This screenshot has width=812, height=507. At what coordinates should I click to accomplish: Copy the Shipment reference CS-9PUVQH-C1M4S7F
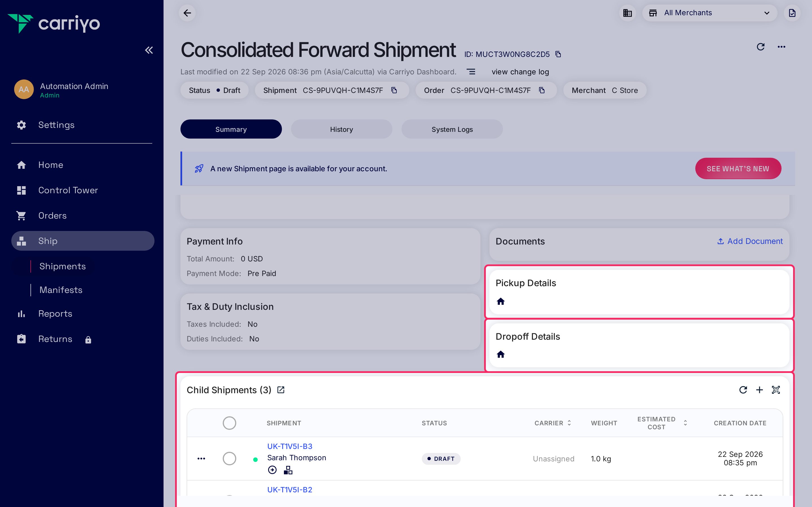point(394,90)
